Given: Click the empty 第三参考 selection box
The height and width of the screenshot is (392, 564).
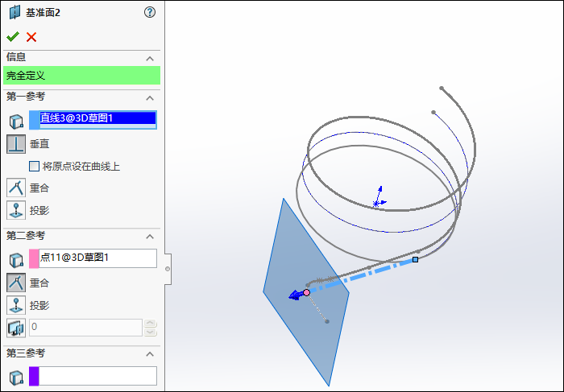Looking at the screenshot, I should point(97,376).
